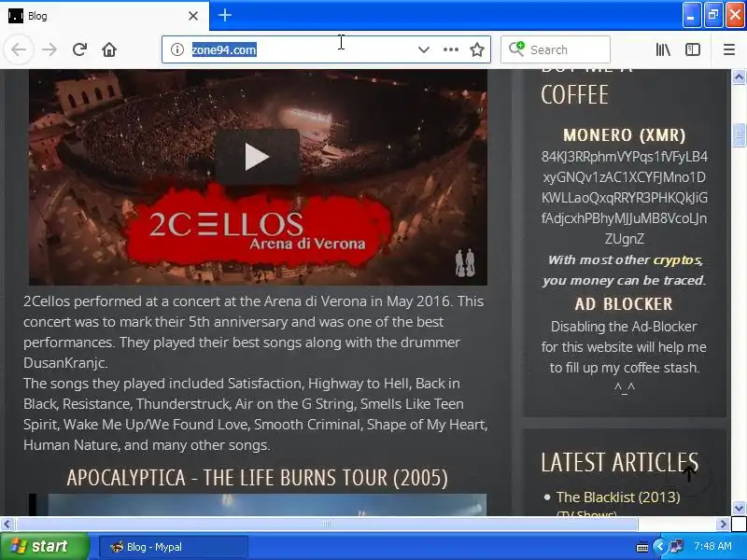Toggle the browser sidebar
Image resolution: width=747 pixels, height=560 pixels.
[x=693, y=49]
